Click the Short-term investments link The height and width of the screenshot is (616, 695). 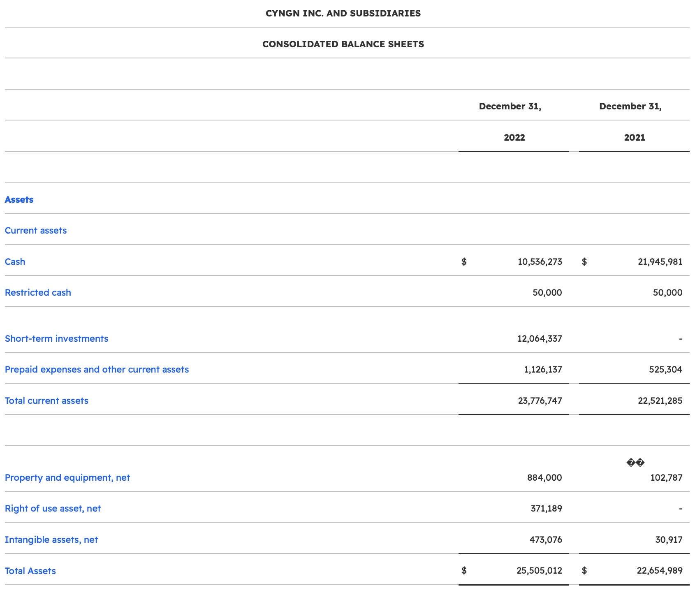coord(56,338)
